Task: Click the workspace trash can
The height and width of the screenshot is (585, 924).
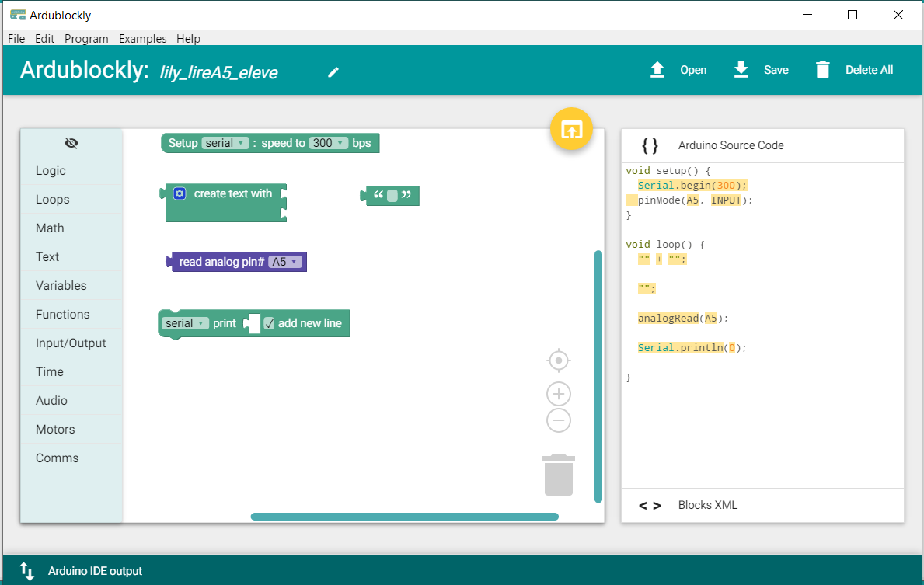Action: [x=559, y=475]
